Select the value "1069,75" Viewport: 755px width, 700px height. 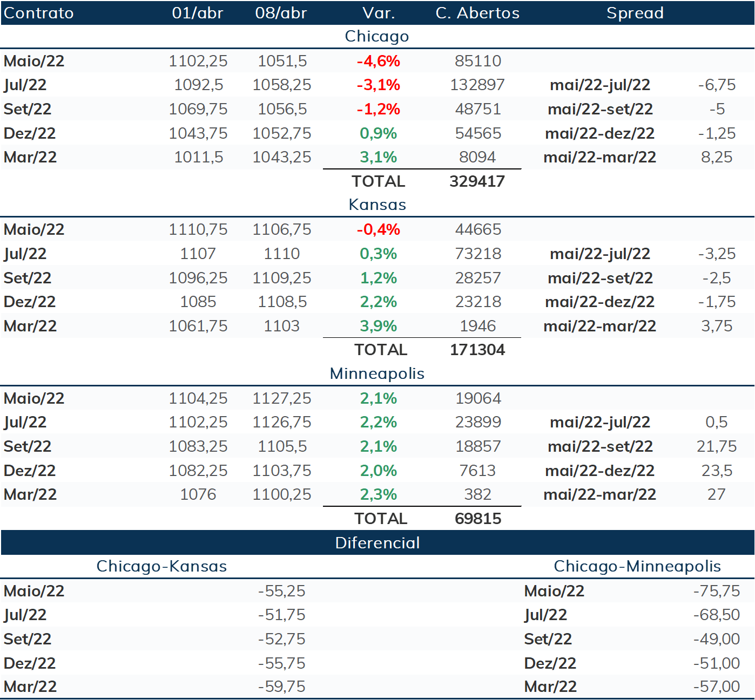point(198,109)
